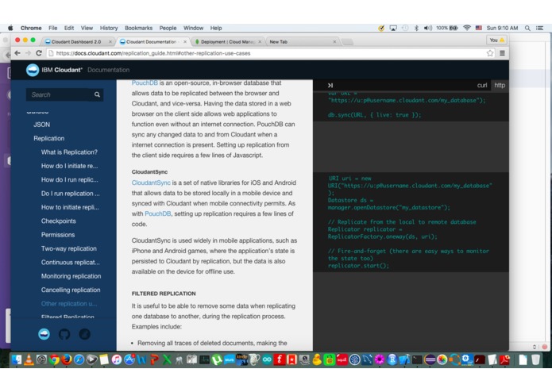Image resolution: width=552 pixels, height=392 pixels.
Task: Open the GitHub icon at sidebar bottom
Action: (64, 334)
